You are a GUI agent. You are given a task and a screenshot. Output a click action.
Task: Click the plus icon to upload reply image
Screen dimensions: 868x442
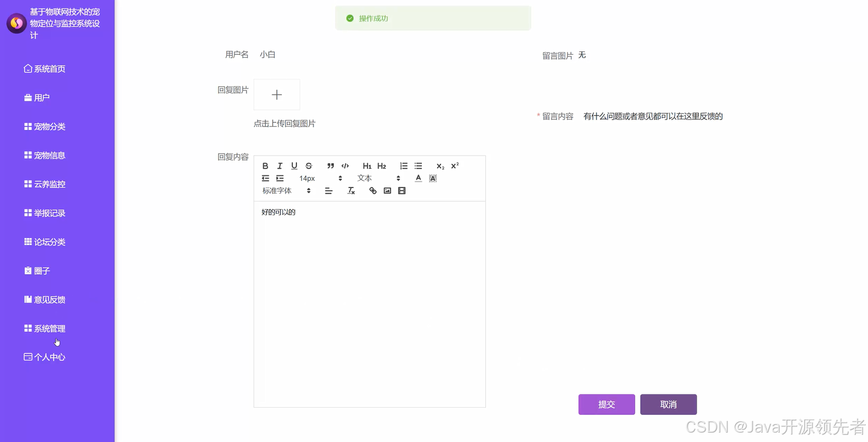(277, 95)
